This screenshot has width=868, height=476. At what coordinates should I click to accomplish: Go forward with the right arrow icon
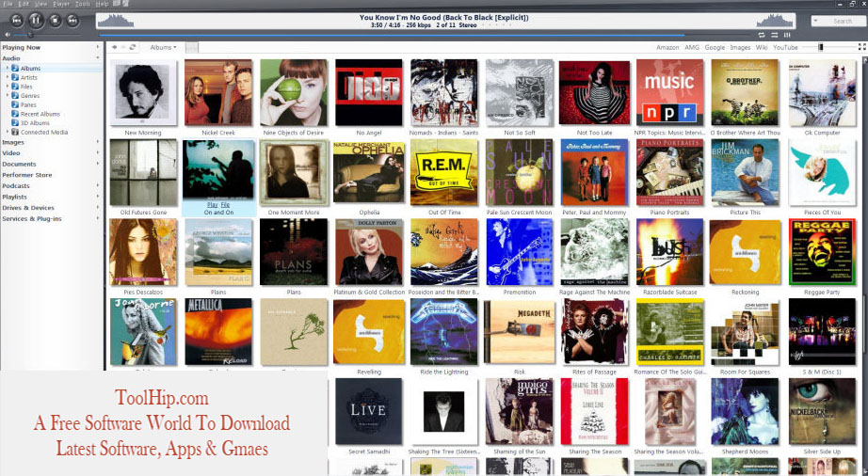coord(123,48)
